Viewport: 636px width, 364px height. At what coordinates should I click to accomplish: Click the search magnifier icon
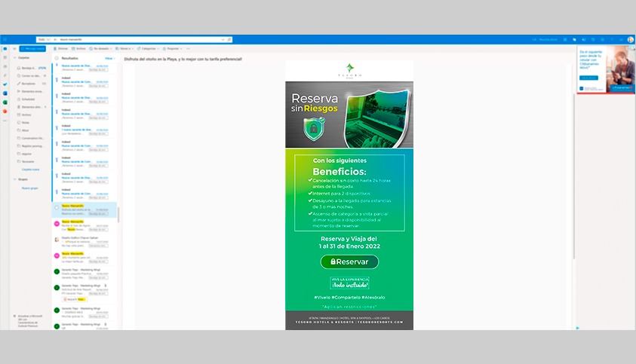coord(229,39)
